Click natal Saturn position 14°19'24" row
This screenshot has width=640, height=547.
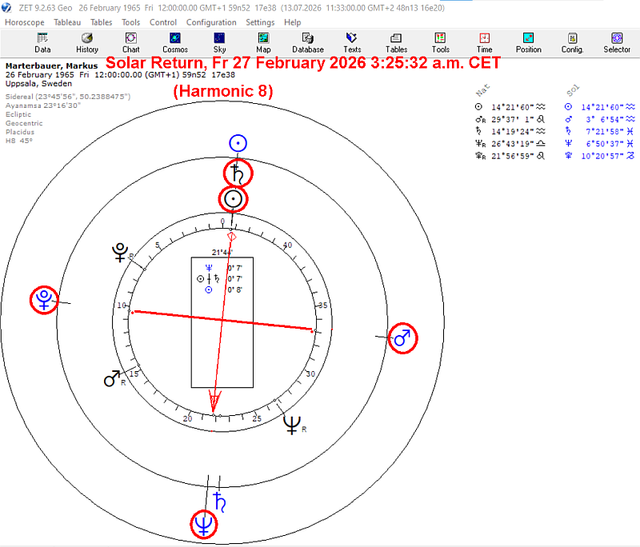tap(510, 131)
